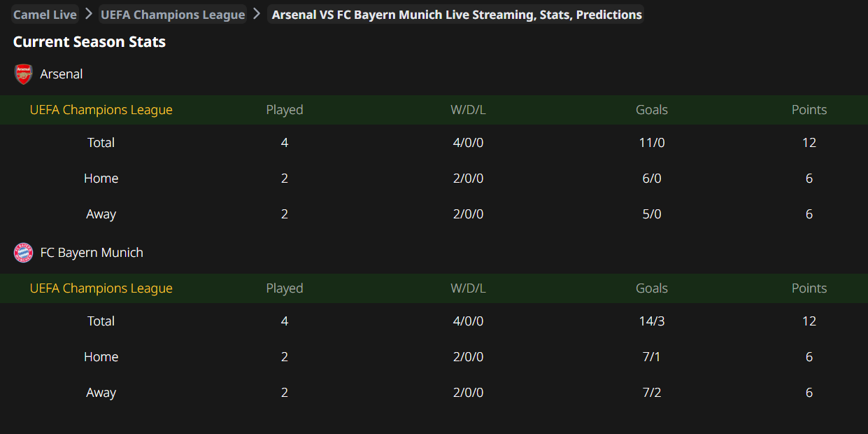868x434 pixels.
Task: Click the Current Season Stats heading
Action: (x=90, y=42)
